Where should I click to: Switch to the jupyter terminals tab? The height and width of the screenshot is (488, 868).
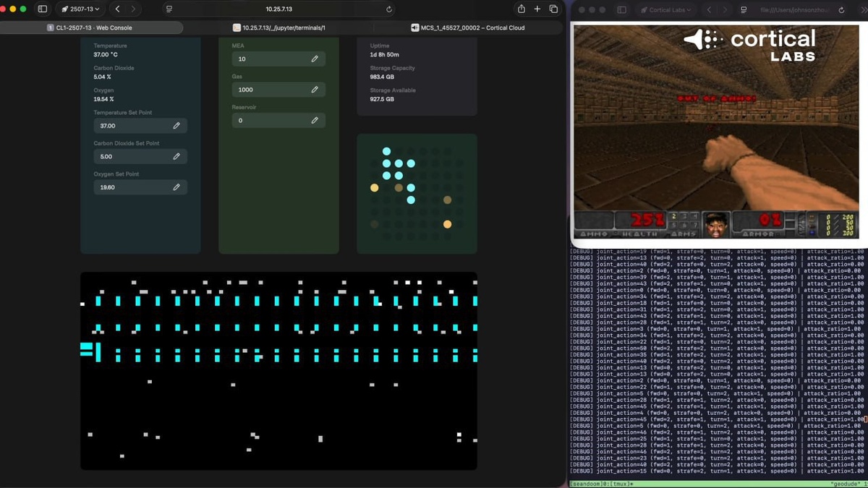[278, 27]
